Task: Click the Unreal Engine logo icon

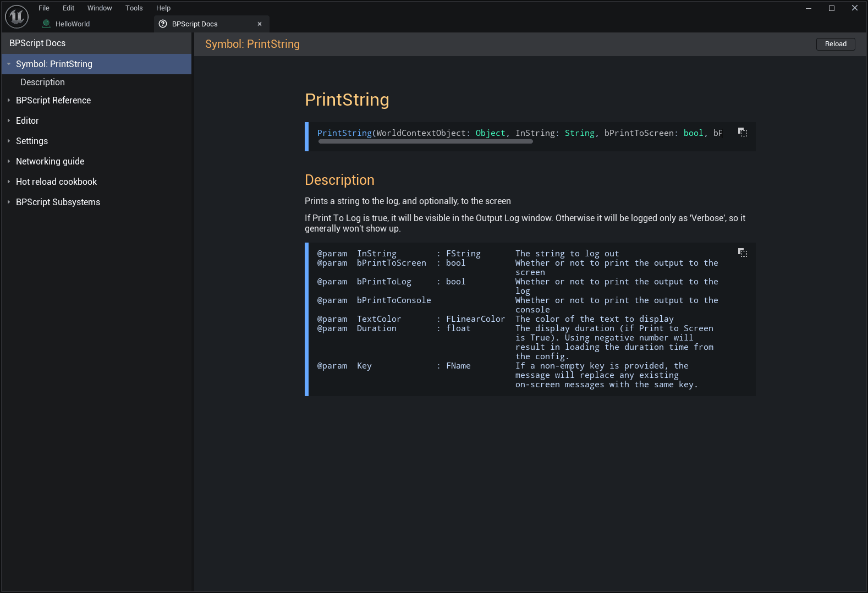Action: [x=17, y=17]
